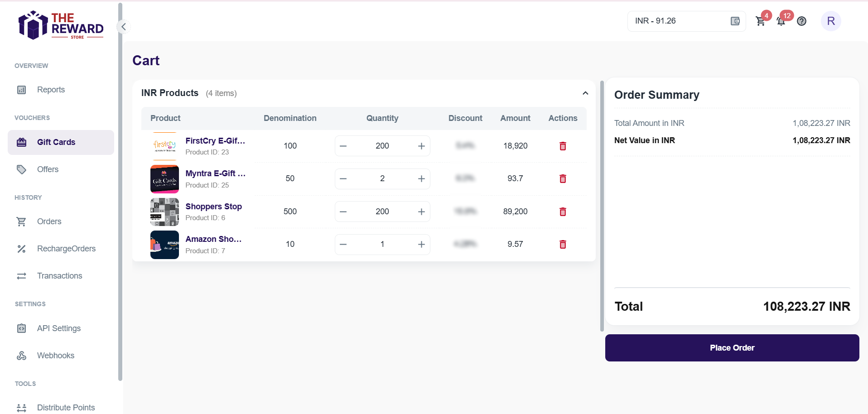Decrease Shoppers Stop quantity
This screenshot has height=414, width=868.
[x=343, y=212]
